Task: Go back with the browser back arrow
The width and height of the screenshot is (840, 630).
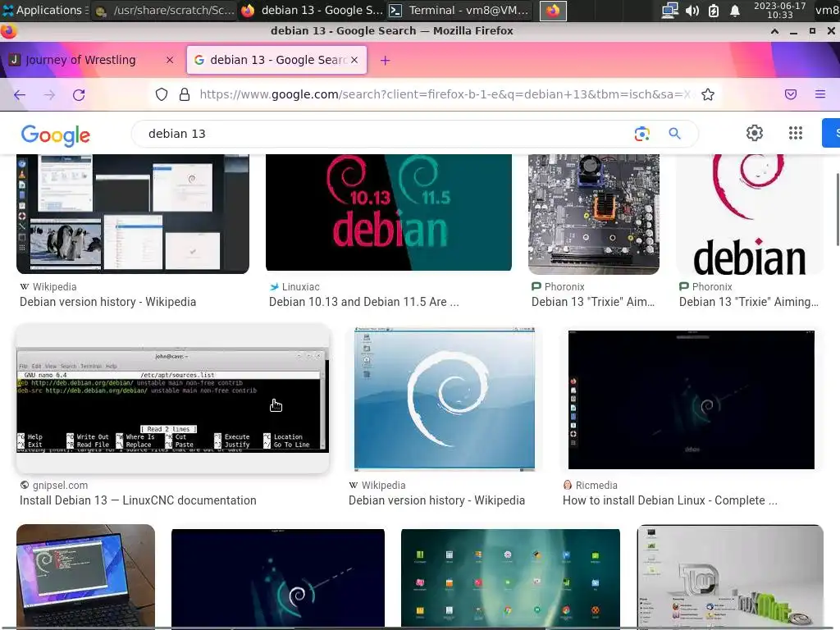Action: pos(20,95)
